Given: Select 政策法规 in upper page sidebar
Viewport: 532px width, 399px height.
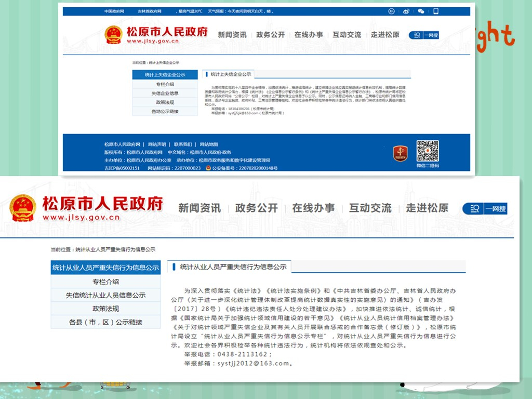Looking at the screenshot, I should (165, 102).
